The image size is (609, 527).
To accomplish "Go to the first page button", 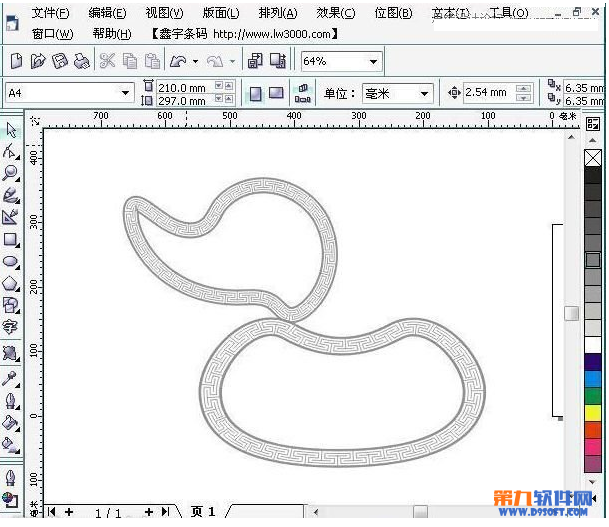I will point(52,512).
